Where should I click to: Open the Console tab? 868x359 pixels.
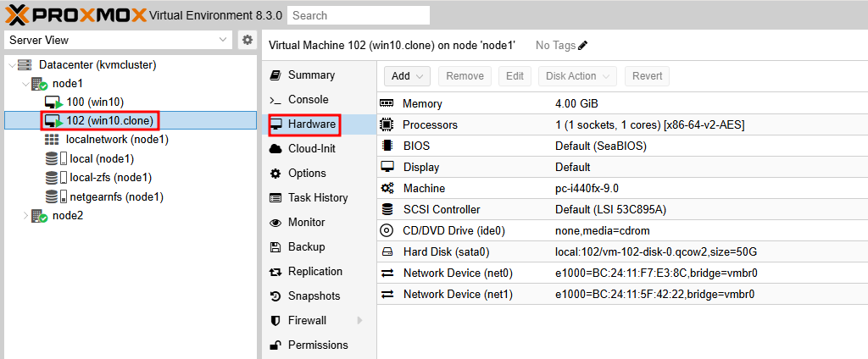pyautogui.click(x=319, y=100)
